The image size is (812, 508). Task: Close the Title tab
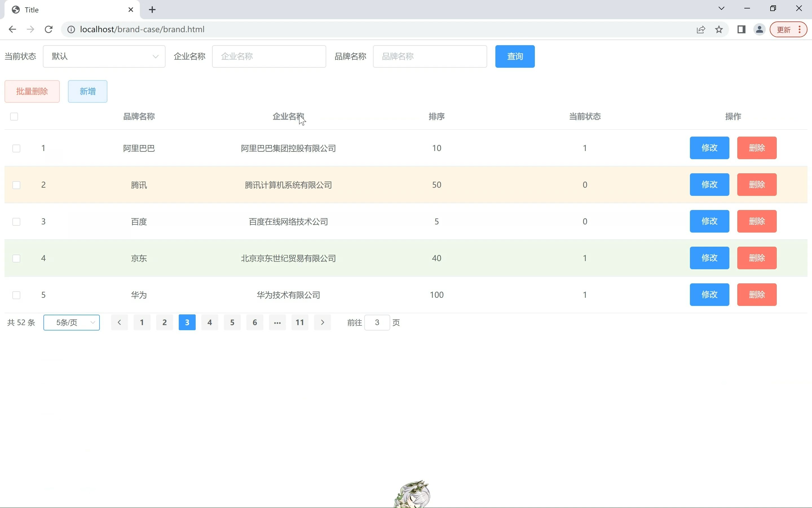(131, 10)
